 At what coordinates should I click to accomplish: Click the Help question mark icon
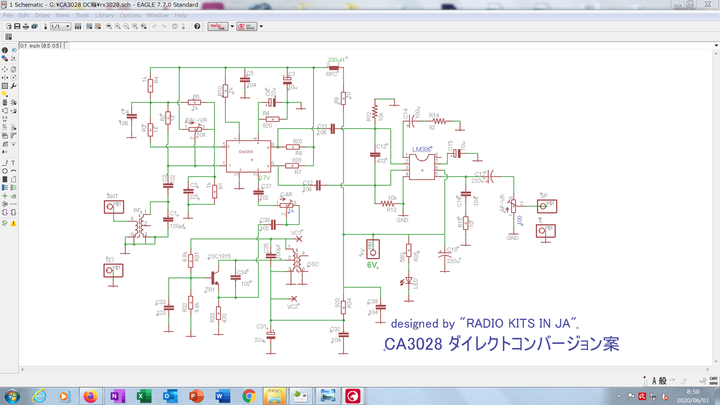[x=197, y=26]
